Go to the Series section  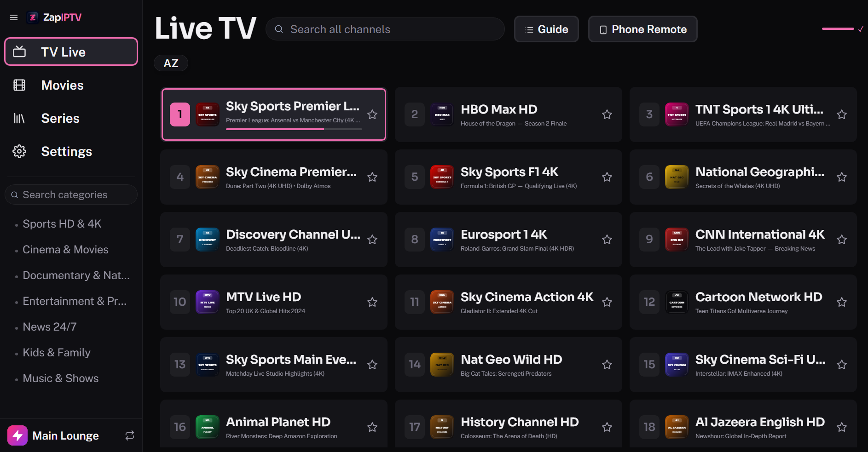[x=71, y=118]
